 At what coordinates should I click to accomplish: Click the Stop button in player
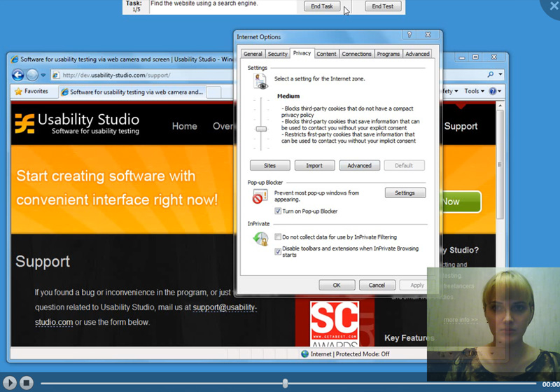(x=26, y=383)
